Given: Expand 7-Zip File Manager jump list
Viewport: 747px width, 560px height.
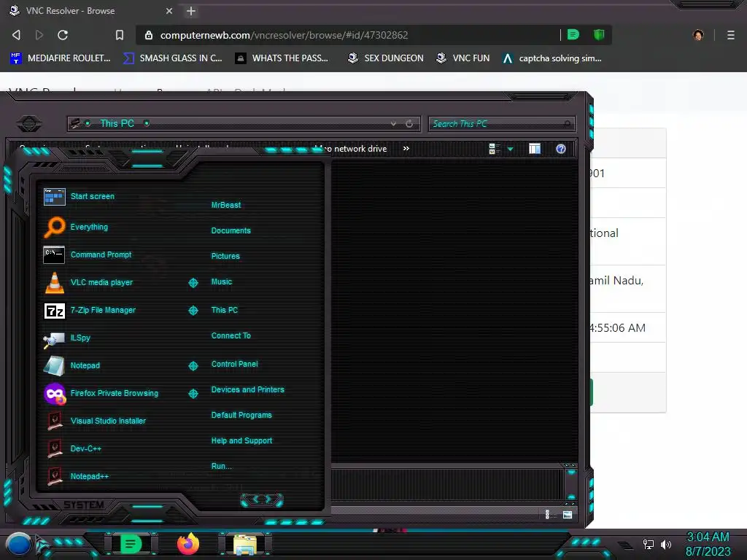Looking at the screenshot, I should (193, 311).
